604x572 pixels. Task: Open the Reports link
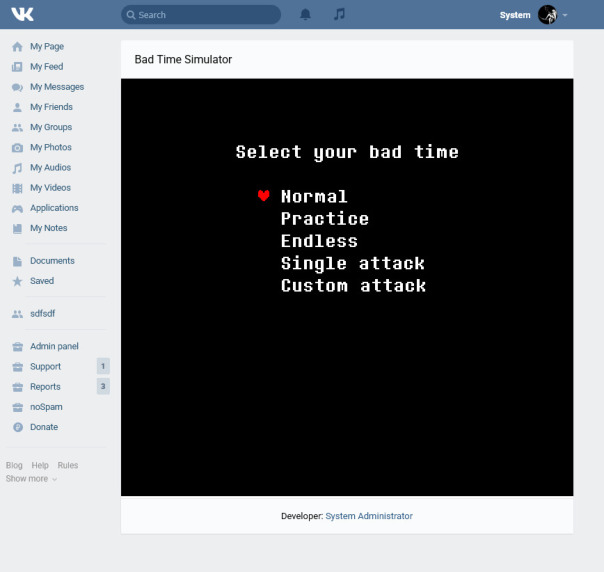pyautogui.click(x=45, y=387)
